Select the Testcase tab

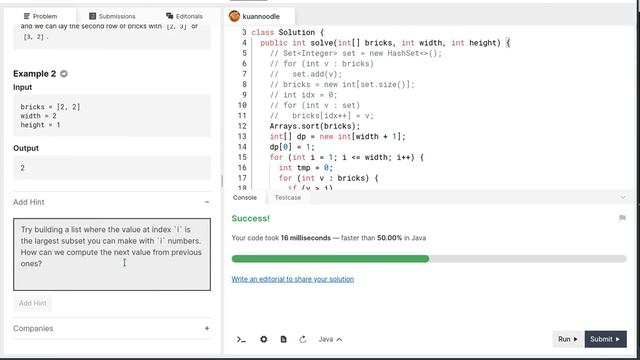tap(288, 198)
